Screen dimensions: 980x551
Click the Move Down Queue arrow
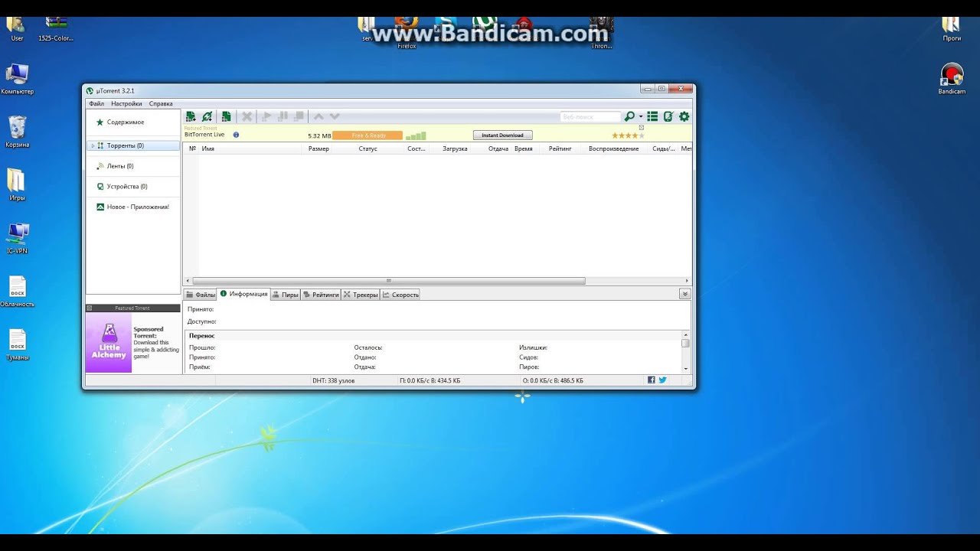[x=335, y=116]
